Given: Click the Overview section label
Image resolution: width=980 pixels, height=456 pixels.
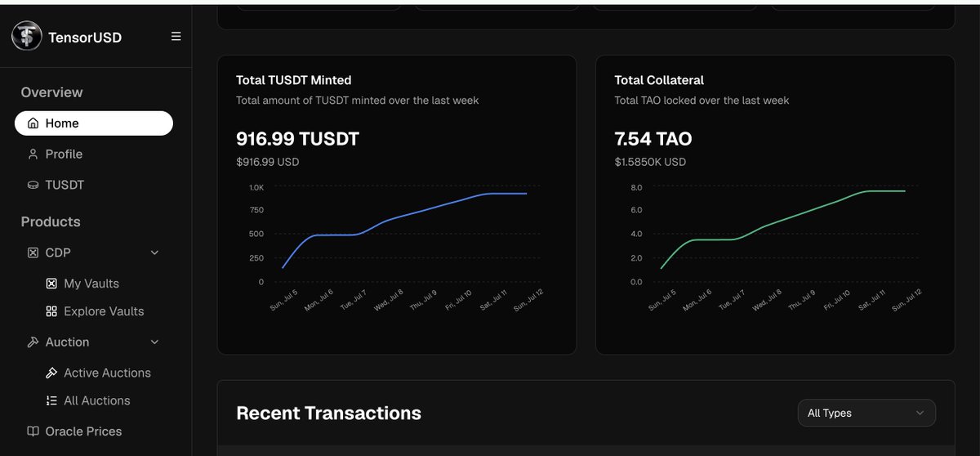Looking at the screenshot, I should click(51, 92).
